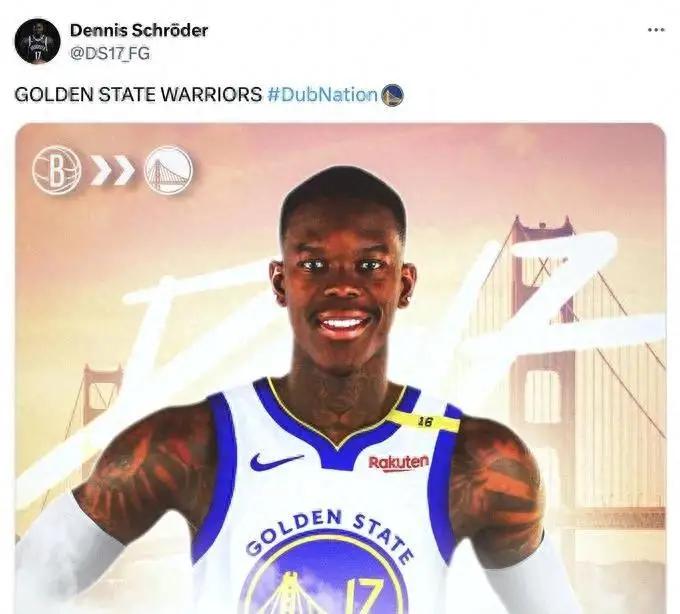Image resolution: width=680 pixels, height=614 pixels.
Task: Click the Brooklyn Nets logo in the image
Action: click(x=57, y=170)
